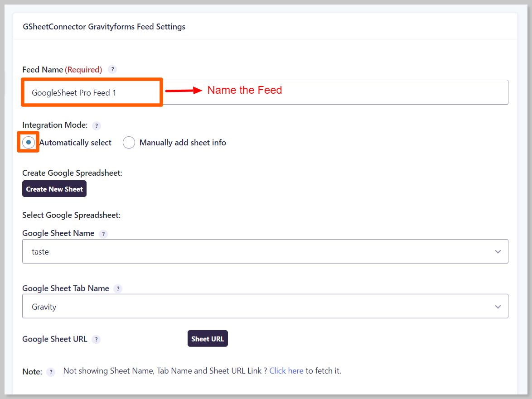The width and height of the screenshot is (532, 399).
Task: Click the help icon beside Feed Name
Action: coord(113,69)
